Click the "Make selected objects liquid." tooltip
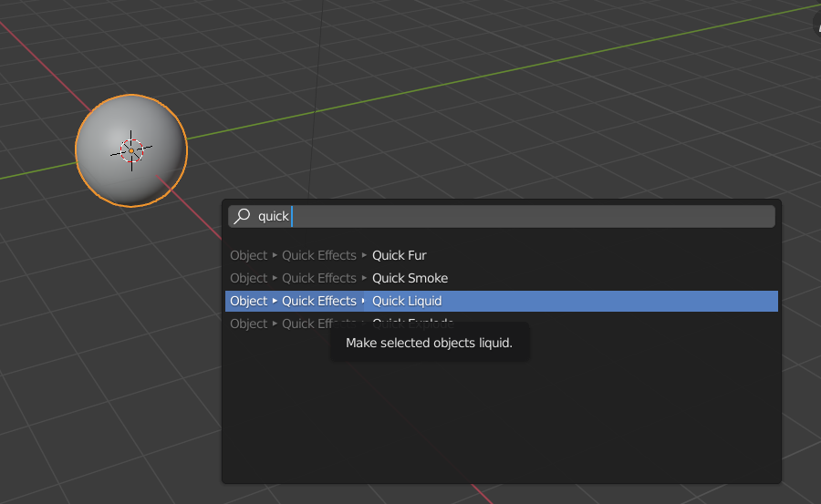The image size is (821, 504). 429,344
